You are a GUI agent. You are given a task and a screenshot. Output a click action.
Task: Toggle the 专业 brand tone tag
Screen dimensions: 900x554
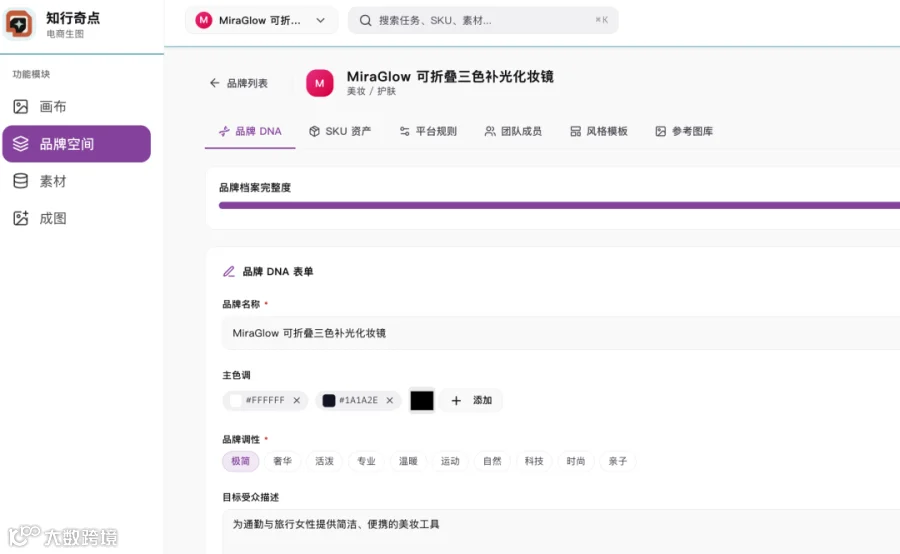366,461
